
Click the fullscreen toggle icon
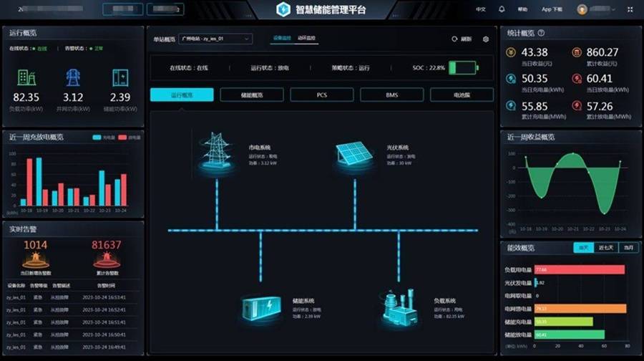pos(630,9)
